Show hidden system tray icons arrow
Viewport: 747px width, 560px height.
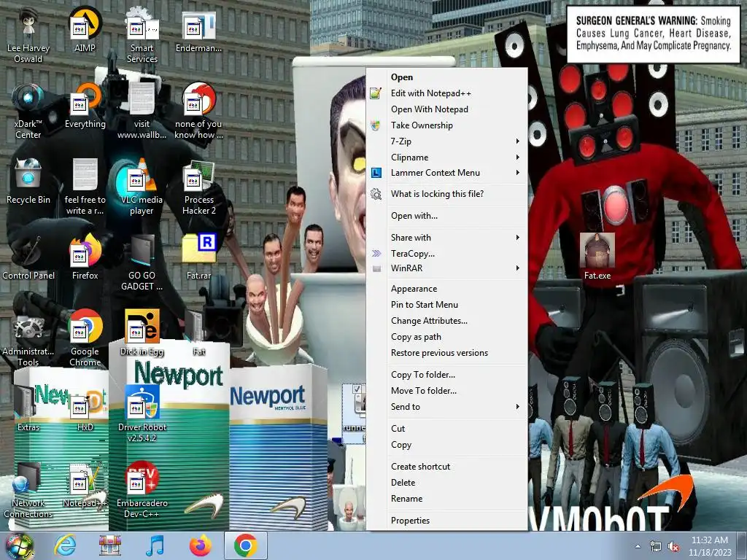[x=638, y=546]
